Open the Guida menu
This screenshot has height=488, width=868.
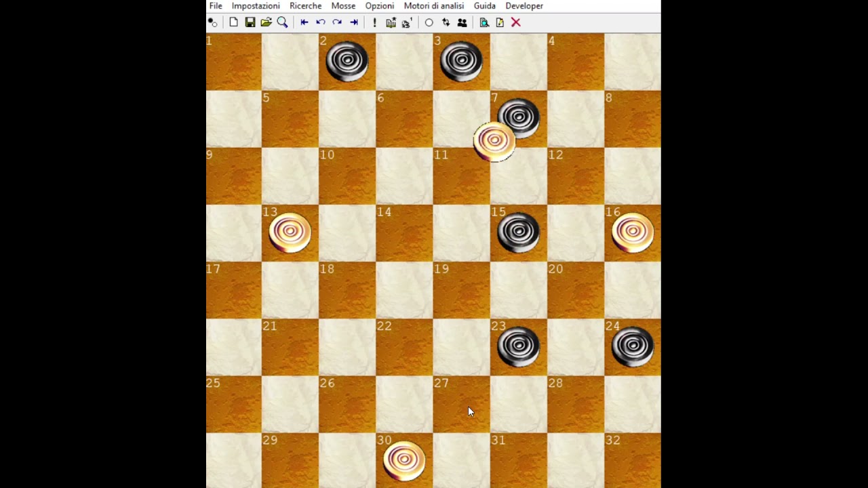485,5
